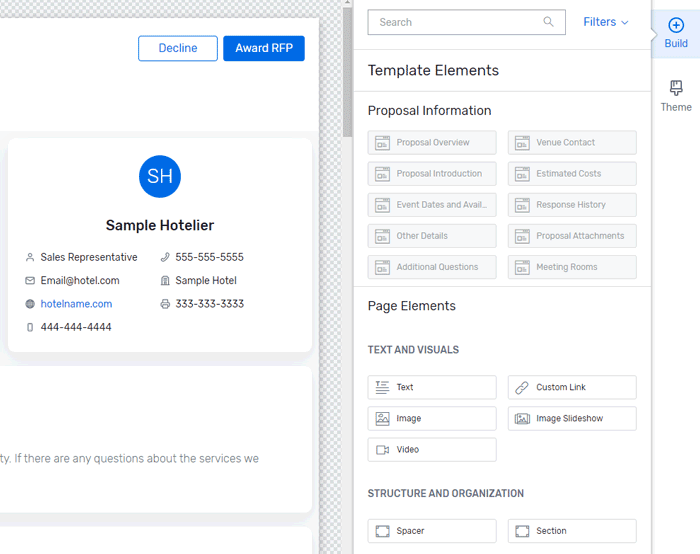Screen dimensions: 700x554
Task: Click the Template Elements heading
Action: tap(433, 71)
